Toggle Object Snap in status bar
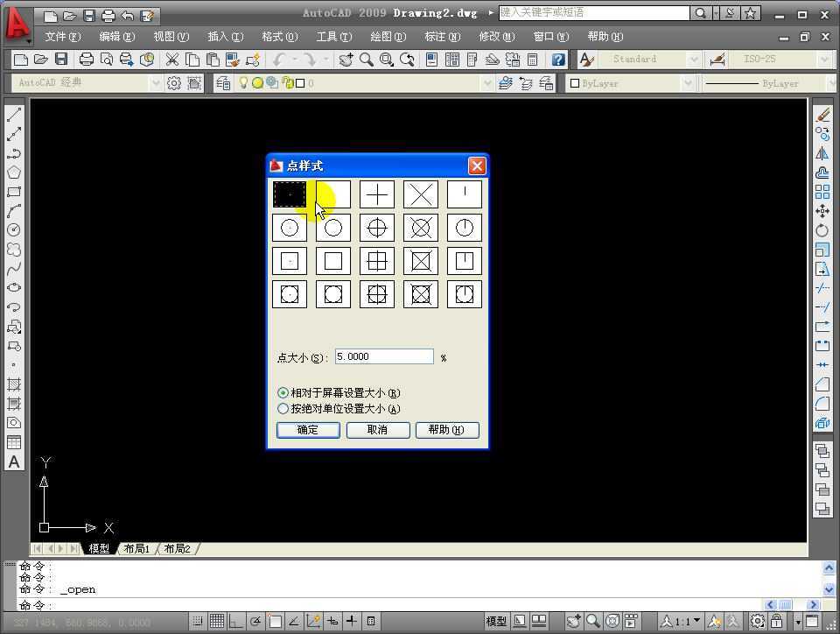The height and width of the screenshot is (634, 840). pyautogui.click(x=275, y=621)
